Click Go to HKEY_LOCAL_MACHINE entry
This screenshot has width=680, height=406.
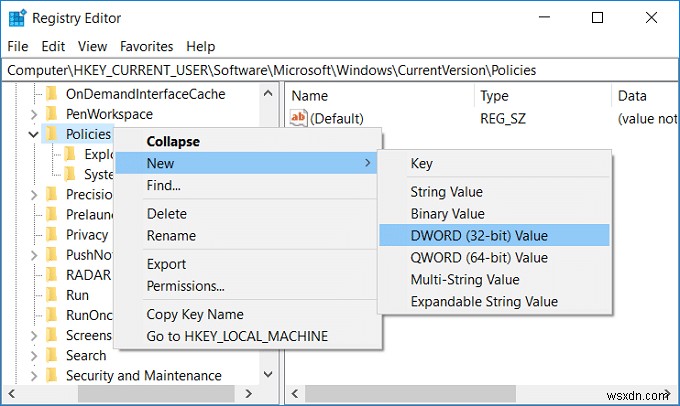(237, 336)
